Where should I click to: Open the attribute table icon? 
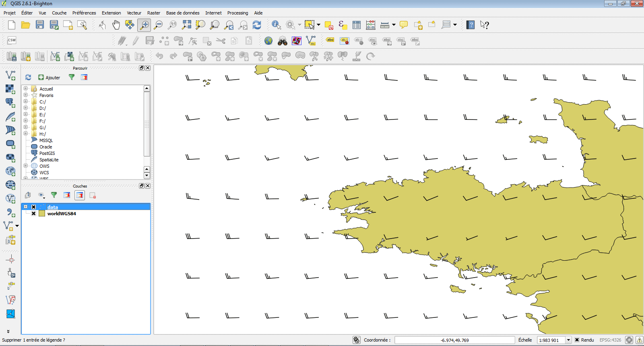click(357, 25)
